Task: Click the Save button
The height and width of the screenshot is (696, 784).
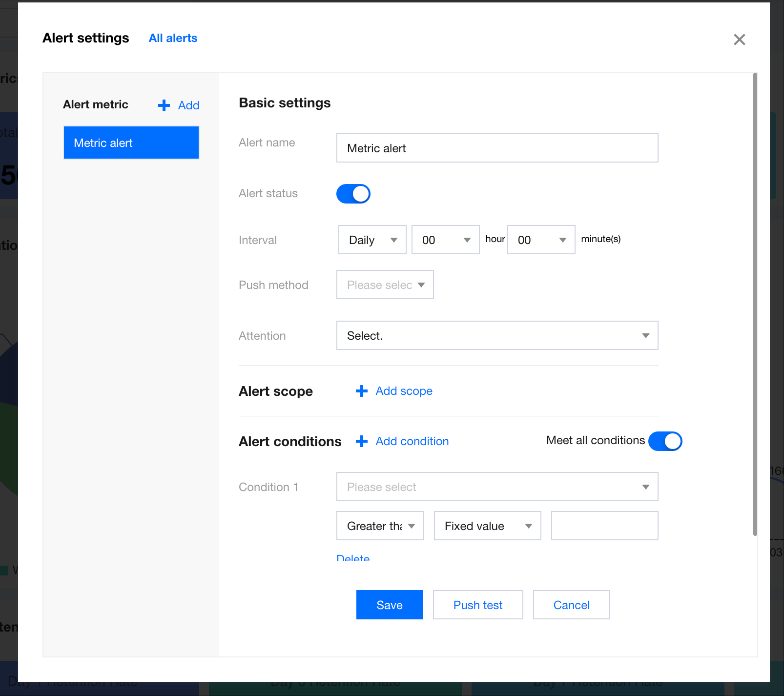Action: (x=389, y=605)
